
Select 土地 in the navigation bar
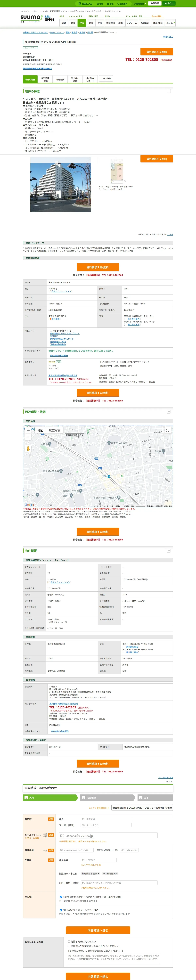point(120,23)
